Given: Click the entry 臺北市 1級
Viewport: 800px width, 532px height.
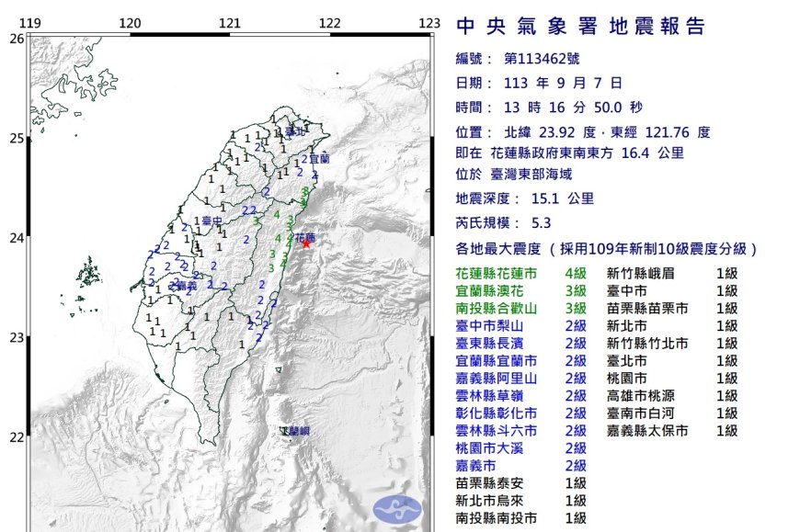Looking at the screenshot, I should coord(672,361).
